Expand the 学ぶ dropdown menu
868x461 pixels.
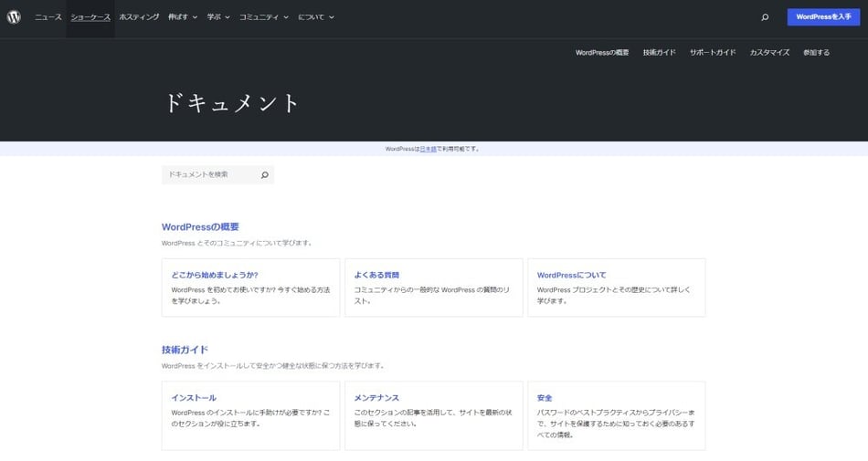218,17
